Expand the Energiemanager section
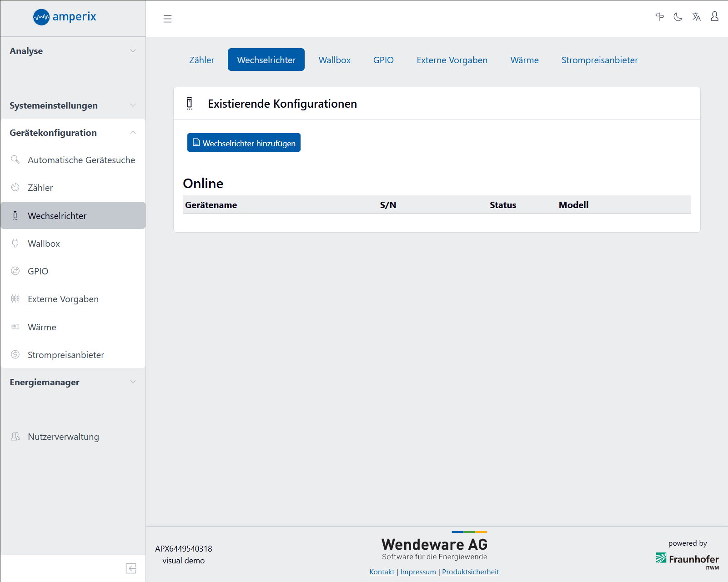Image resolution: width=728 pixels, height=582 pixels. pyautogui.click(x=73, y=382)
